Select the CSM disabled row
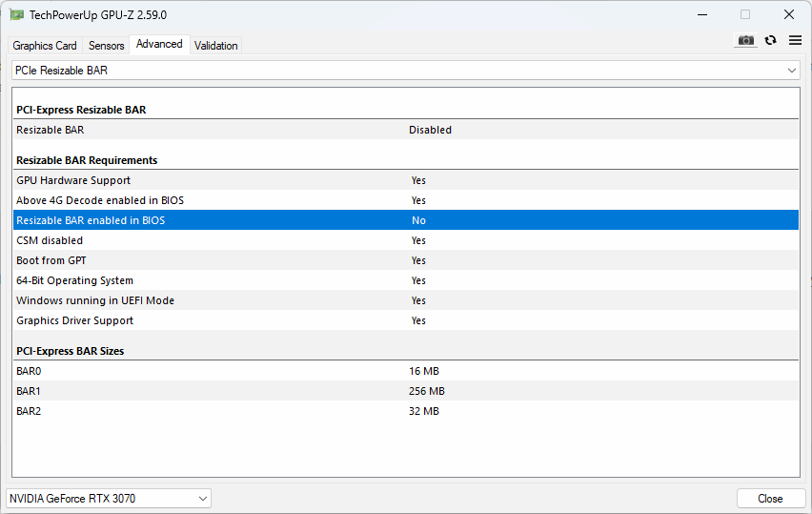This screenshot has width=812, height=514. click(x=406, y=240)
